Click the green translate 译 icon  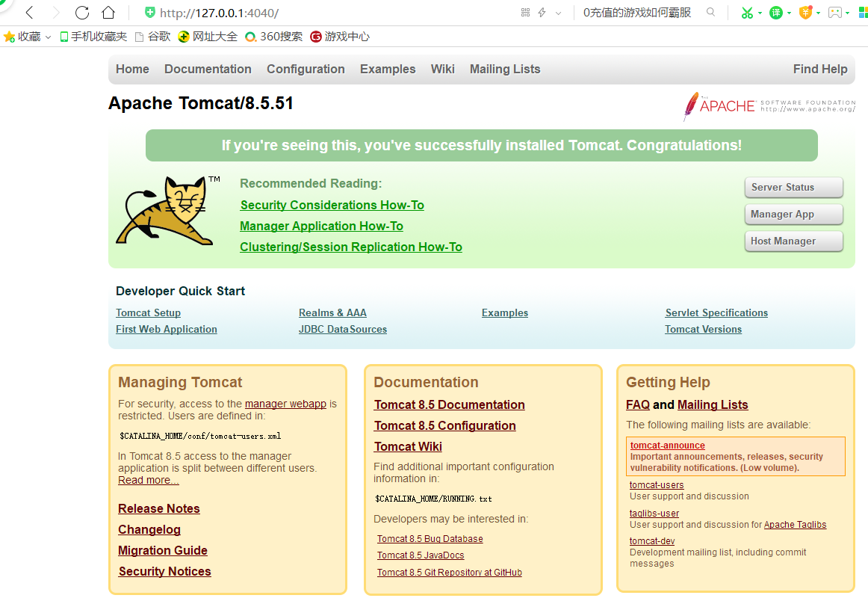(776, 12)
